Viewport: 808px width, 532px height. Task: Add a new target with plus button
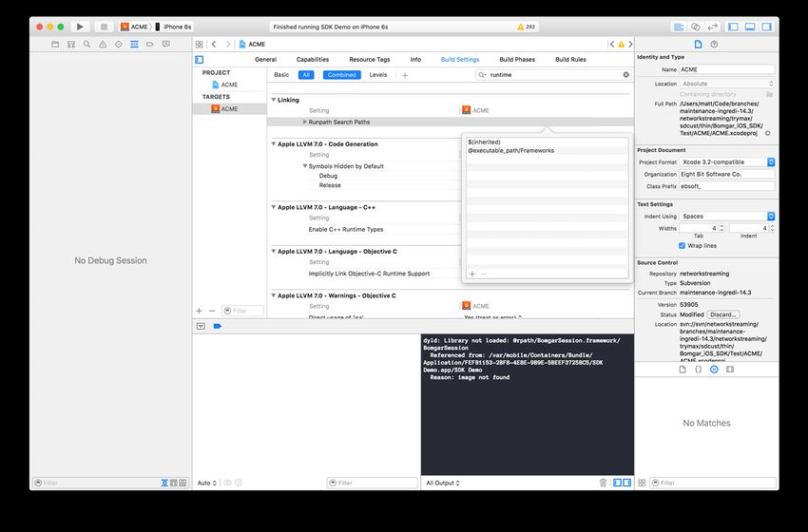coord(199,311)
